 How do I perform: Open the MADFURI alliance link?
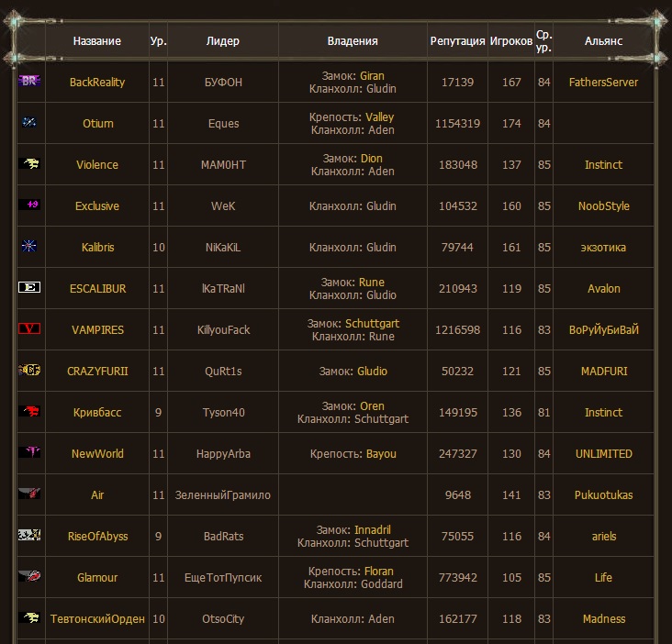(x=604, y=372)
